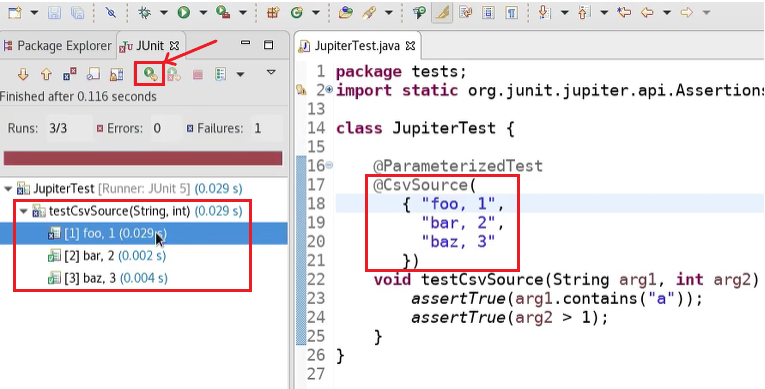The image size is (765, 389).
Task: Open the New Java Class dropdown arrow
Action: point(316,13)
